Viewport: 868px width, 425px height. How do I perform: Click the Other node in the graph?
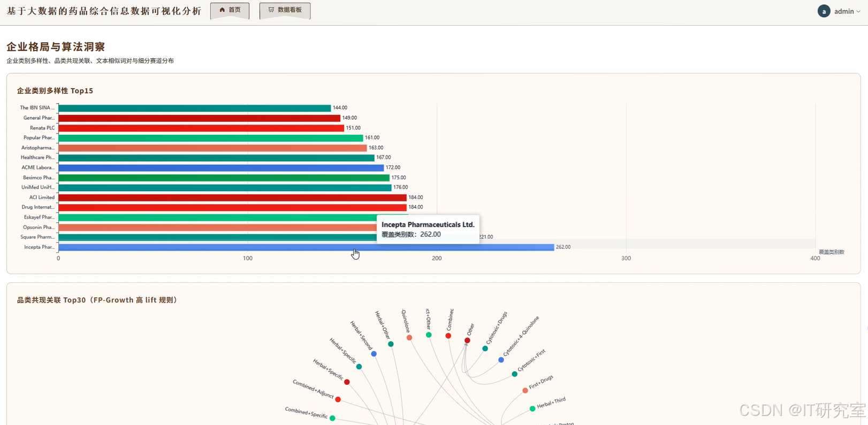[467, 341]
